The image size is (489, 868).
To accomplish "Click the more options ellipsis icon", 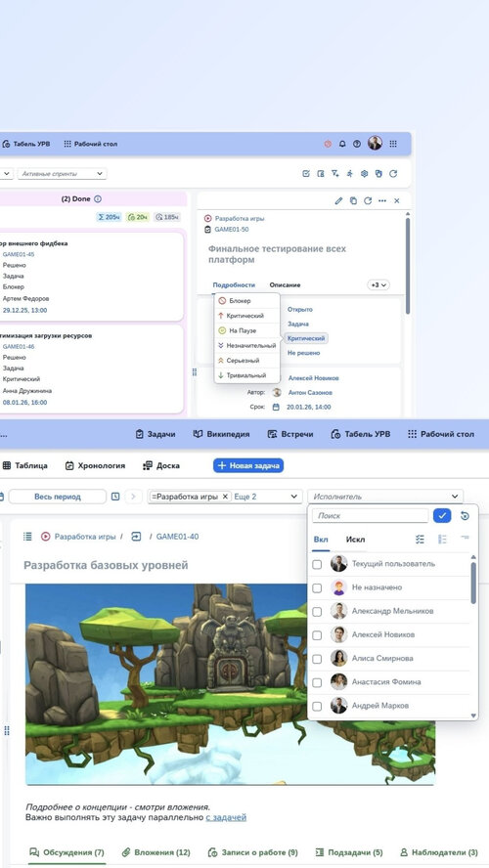I will click(x=382, y=201).
